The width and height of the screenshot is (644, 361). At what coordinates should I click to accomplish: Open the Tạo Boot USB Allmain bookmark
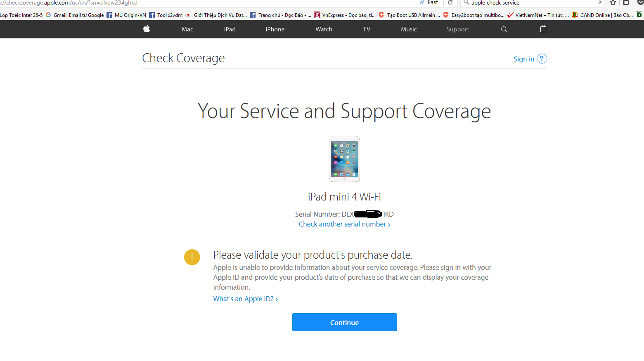[409, 15]
